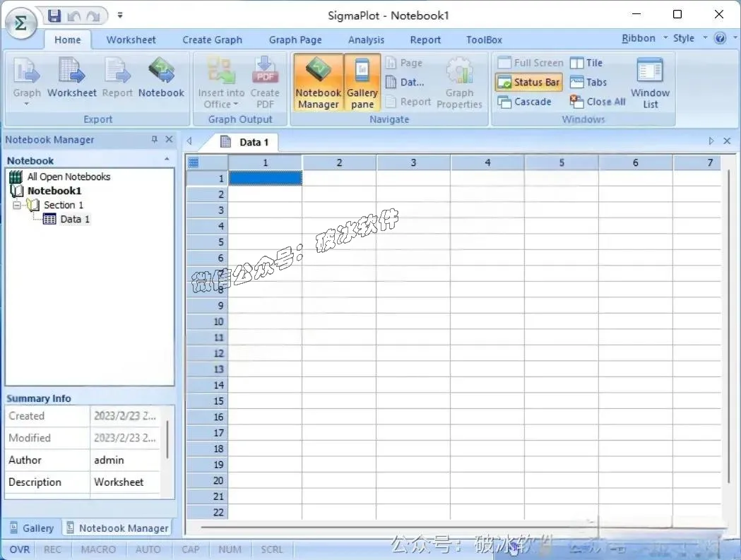
Task: Open the quick access toolbar customize dropdown
Action: pyautogui.click(x=120, y=16)
